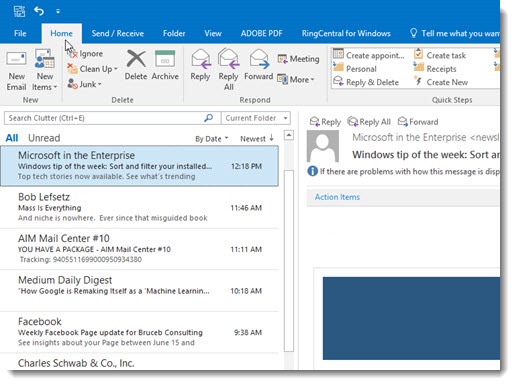The height and width of the screenshot is (385, 515).
Task: Switch to ADOBE PDF tab
Action: click(262, 33)
